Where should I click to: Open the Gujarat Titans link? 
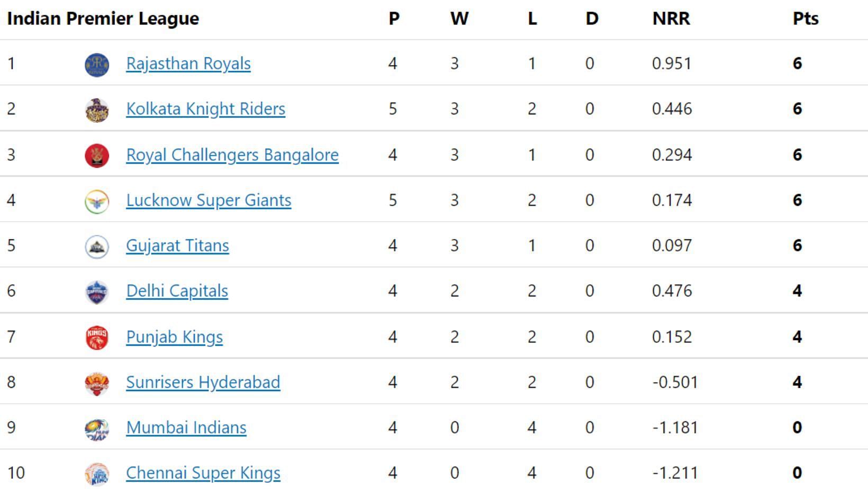[177, 246]
